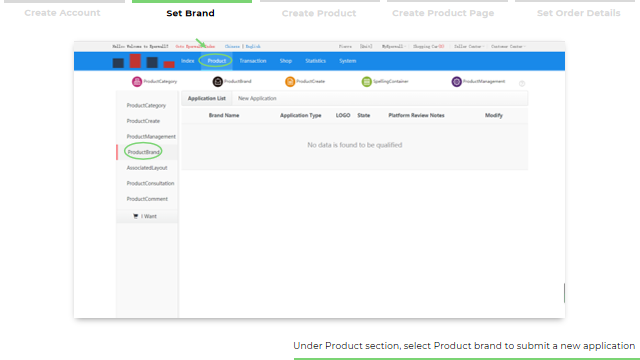Click the ProductManagement label in icon row
The height and width of the screenshot is (360, 640).
(484, 81)
